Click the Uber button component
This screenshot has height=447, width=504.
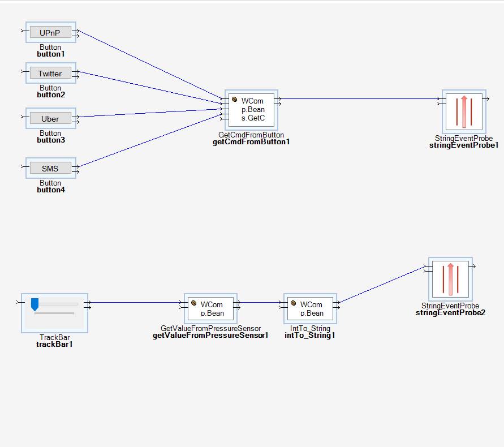coord(50,119)
